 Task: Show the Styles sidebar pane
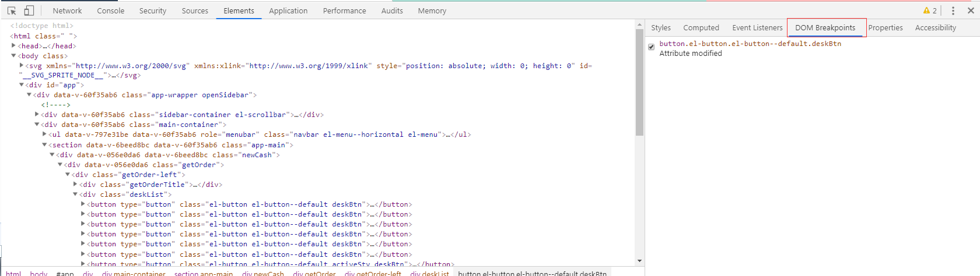click(661, 27)
